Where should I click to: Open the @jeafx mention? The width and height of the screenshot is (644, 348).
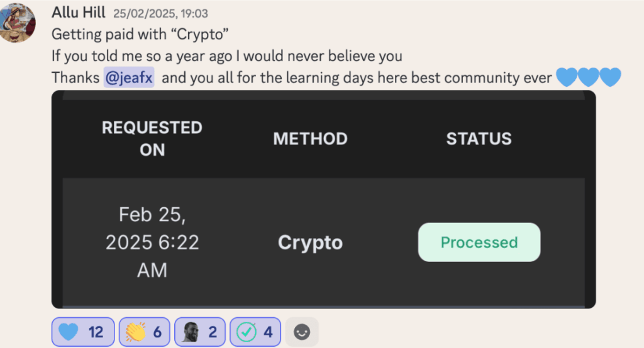pos(129,77)
